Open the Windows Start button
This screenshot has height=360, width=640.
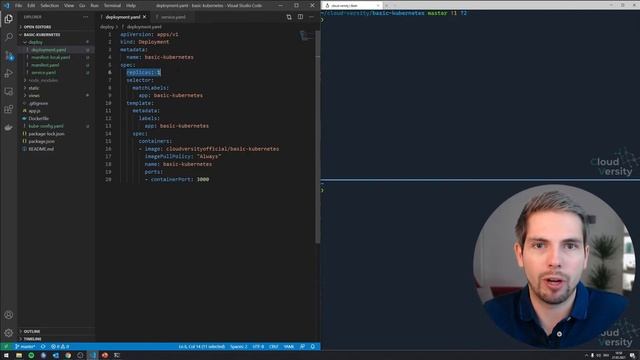tap(6, 355)
